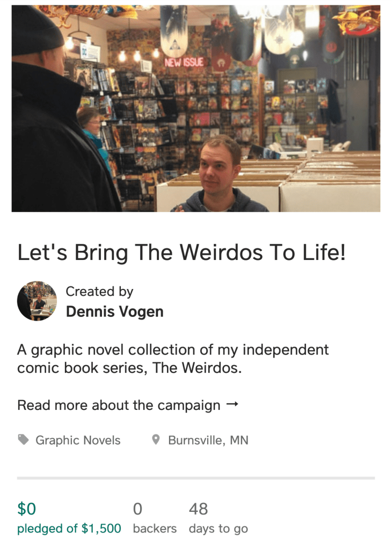Click the graphic novel collection description text

tap(173, 358)
